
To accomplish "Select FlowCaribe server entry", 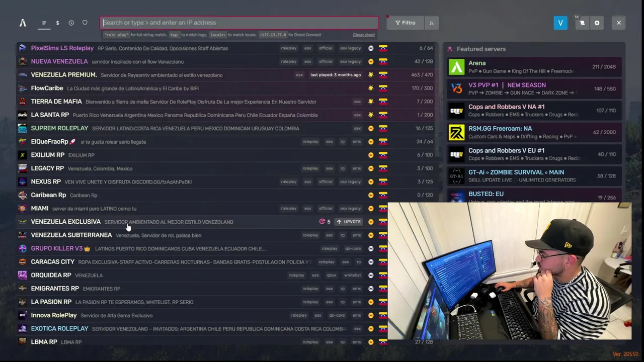I will pos(226,88).
